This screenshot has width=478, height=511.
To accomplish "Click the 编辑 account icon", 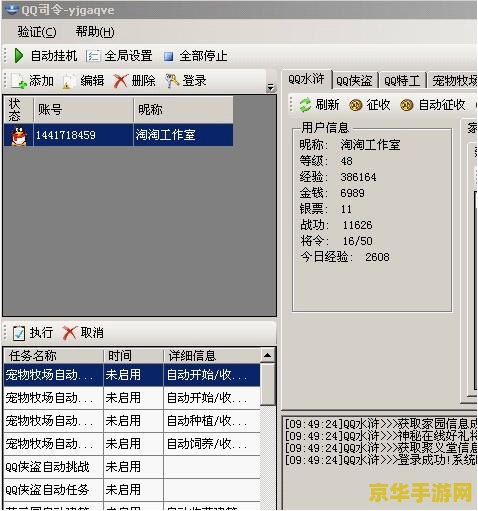I will [x=69, y=82].
